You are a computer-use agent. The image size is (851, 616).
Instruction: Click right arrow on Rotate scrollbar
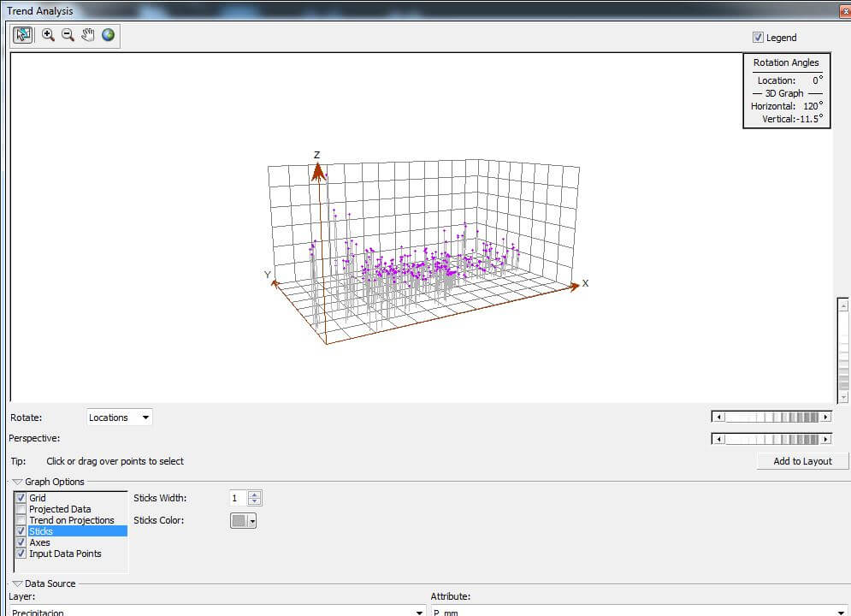coord(826,417)
